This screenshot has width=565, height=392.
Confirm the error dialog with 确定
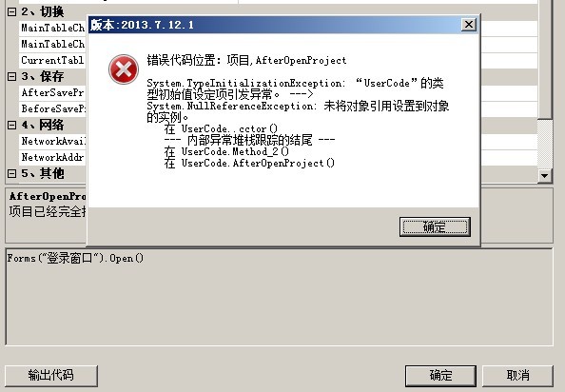point(435,227)
